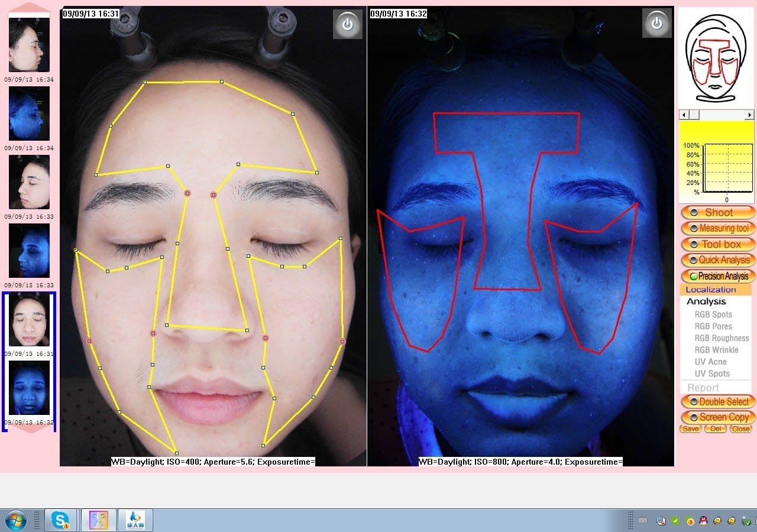
Task: Click the right arrow of the region scrollbar
Action: (750, 115)
